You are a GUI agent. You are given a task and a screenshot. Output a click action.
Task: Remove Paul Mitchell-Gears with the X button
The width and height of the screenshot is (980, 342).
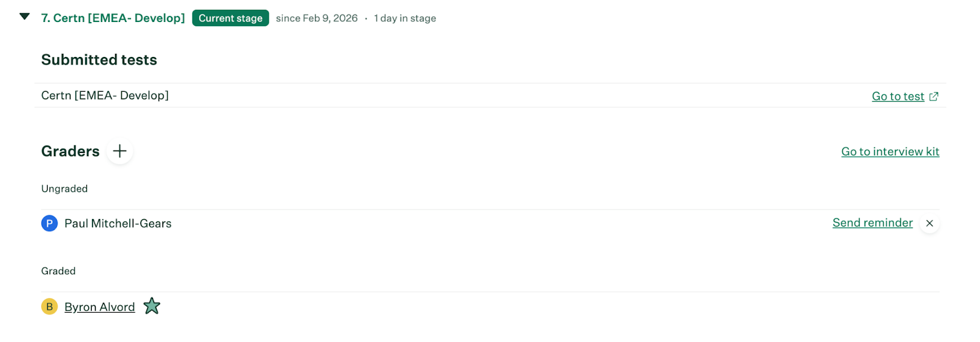point(929,223)
